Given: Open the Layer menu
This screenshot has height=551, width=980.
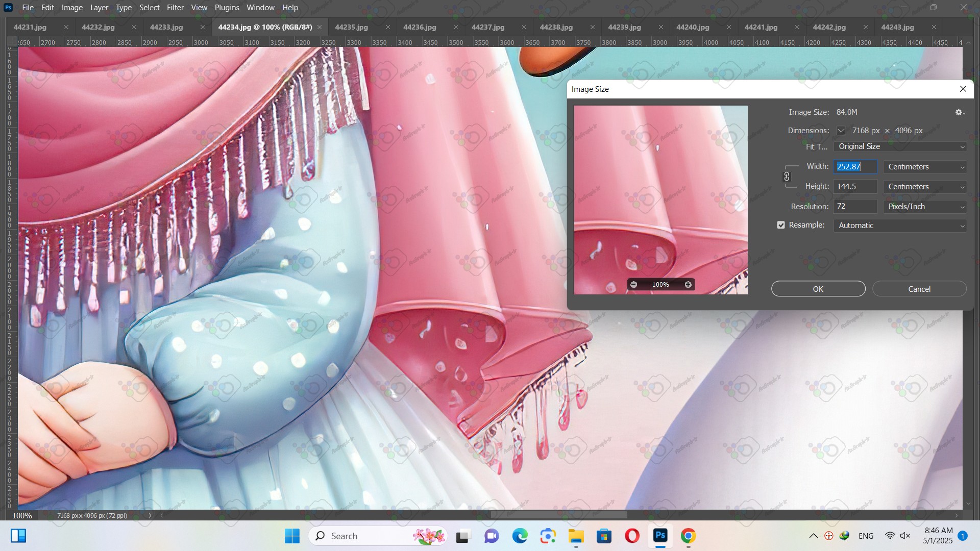Looking at the screenshot, I should 99,8.
